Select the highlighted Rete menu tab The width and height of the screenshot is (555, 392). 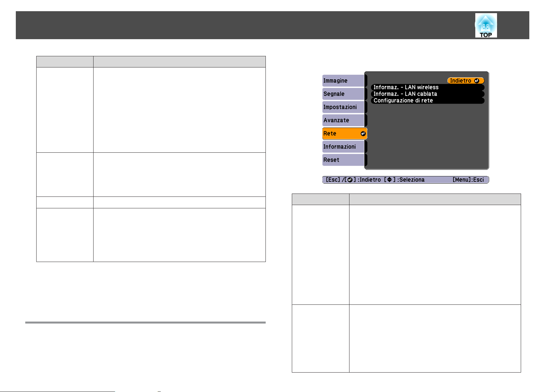[x=345, y=133]
